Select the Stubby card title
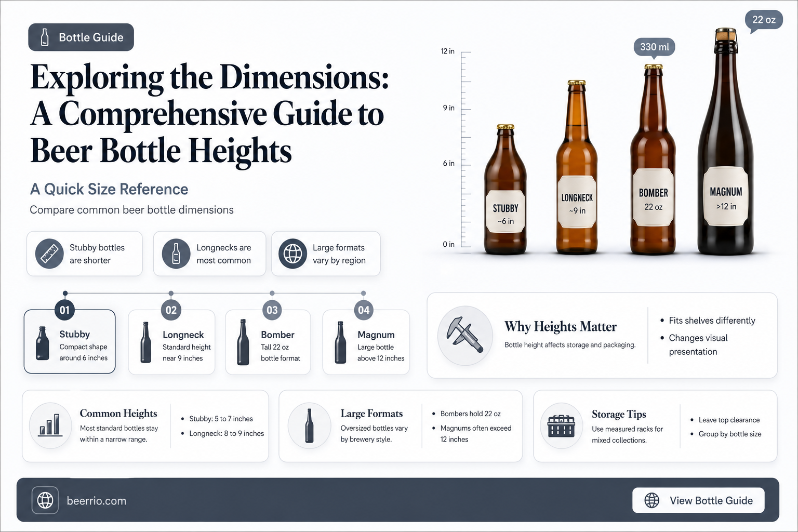Screen dimensions: 798x532 pyautogui.click(x=74, y=334)
